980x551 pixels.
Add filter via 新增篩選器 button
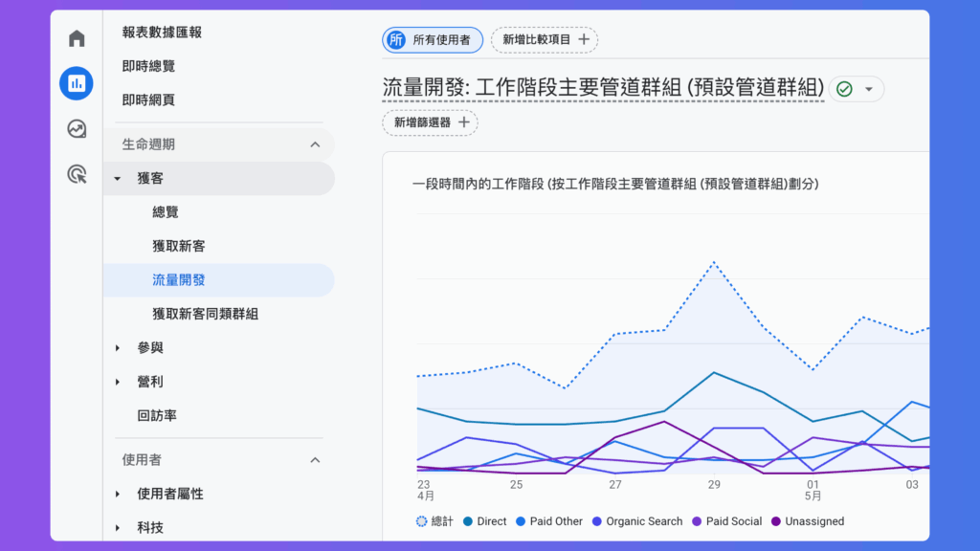[430, 122]
